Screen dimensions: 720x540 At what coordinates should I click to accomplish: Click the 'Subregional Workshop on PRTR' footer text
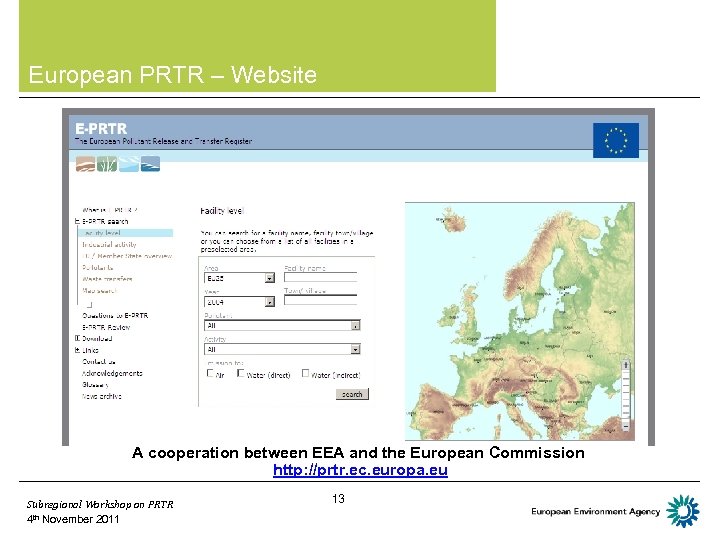(100, 504)
